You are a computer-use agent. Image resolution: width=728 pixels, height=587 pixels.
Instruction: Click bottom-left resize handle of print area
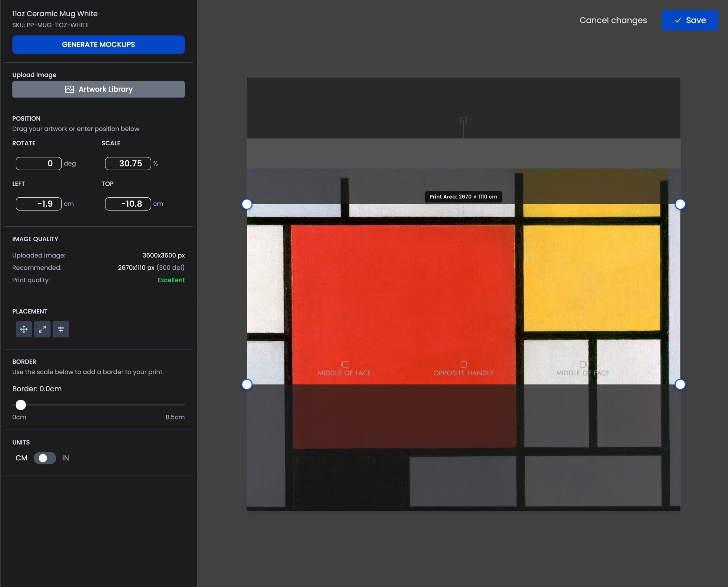pyautogui.click(x=247, y=385)
